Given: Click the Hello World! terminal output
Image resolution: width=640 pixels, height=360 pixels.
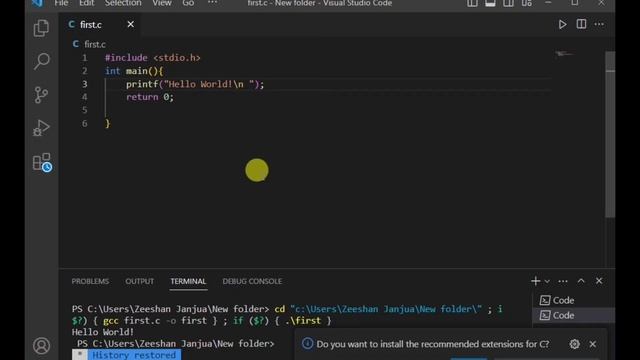Looking at the screenshot, I should pyautogui.click(x=103, y=332).
